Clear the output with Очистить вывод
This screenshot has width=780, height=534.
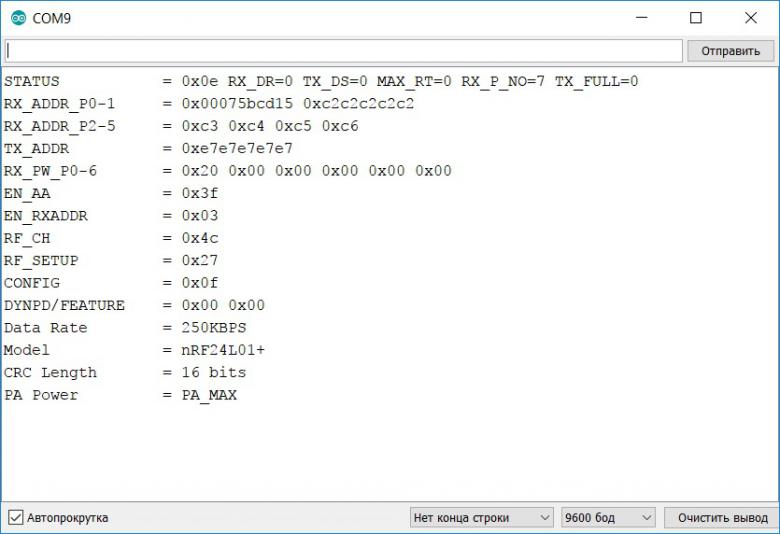[x=722, y=518]
